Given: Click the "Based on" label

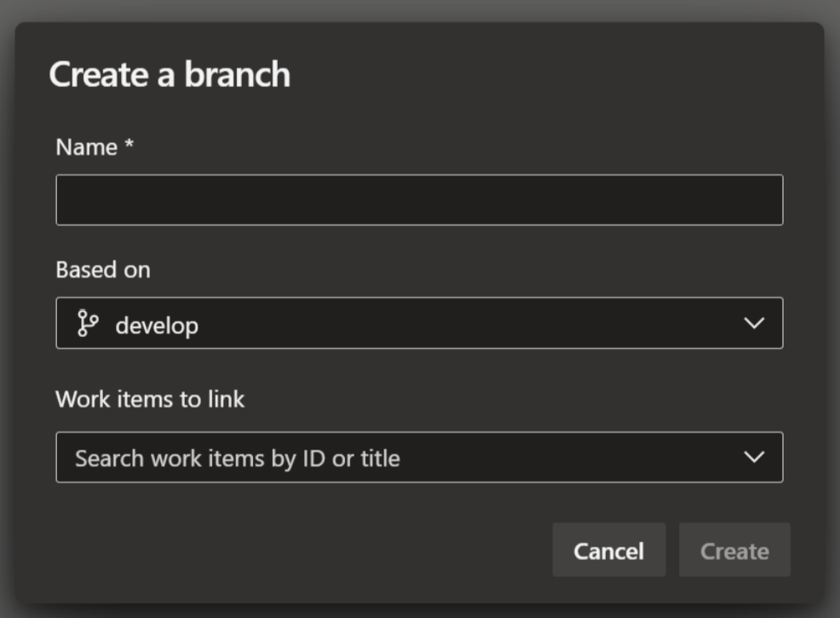Looking at the screenshot, I should (x=102, y=270).
